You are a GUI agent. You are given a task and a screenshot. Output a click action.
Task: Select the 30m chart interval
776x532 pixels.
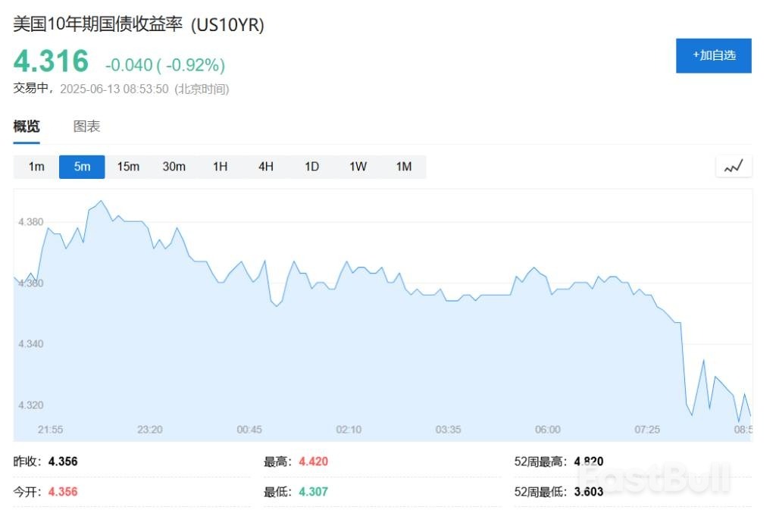pos(174,166)
